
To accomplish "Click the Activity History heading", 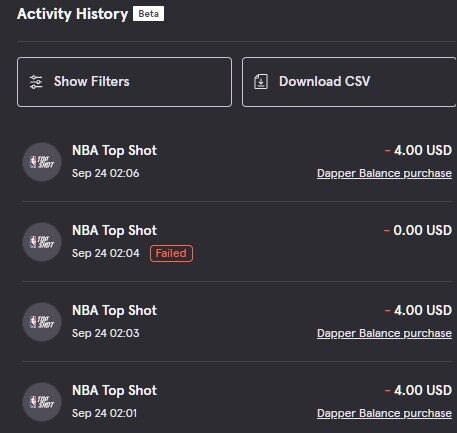I will [72, 14].
